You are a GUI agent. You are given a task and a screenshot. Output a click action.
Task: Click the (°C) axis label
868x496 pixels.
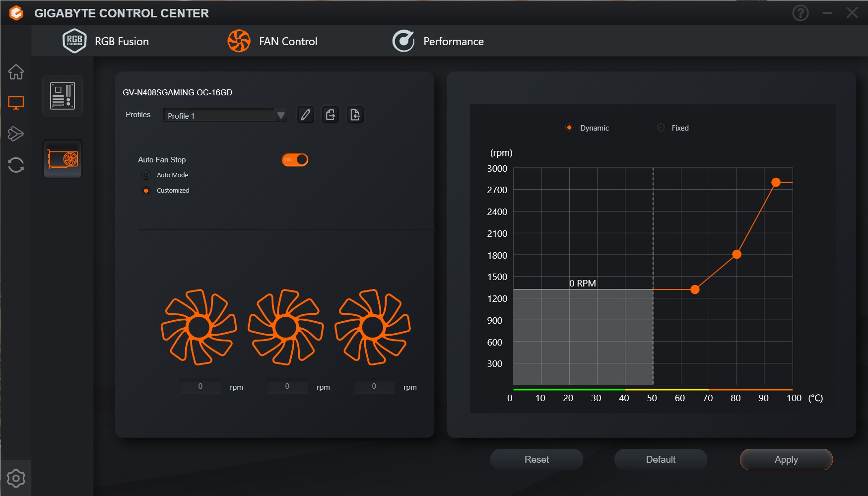815,398
